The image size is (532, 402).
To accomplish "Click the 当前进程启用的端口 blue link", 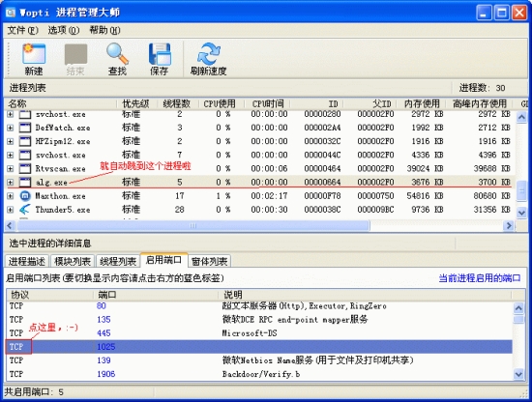I will [480, 278].
